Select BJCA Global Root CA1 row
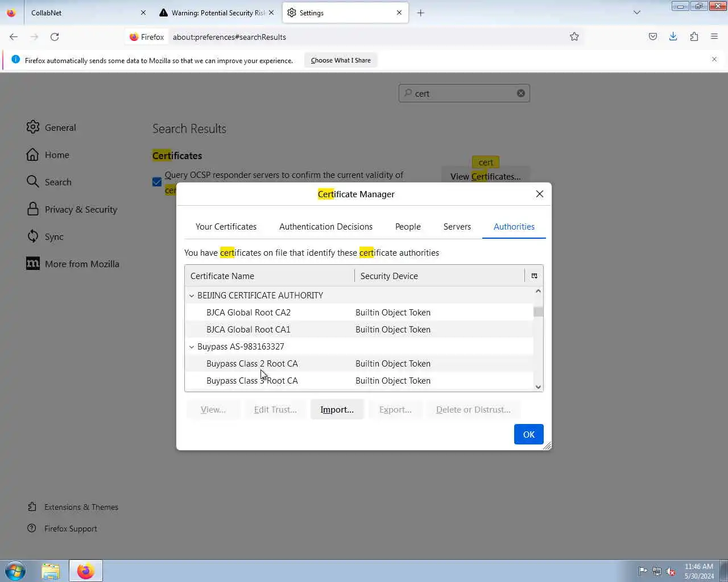728x582 pixels. pyautogui.click(x=359, y=330)
